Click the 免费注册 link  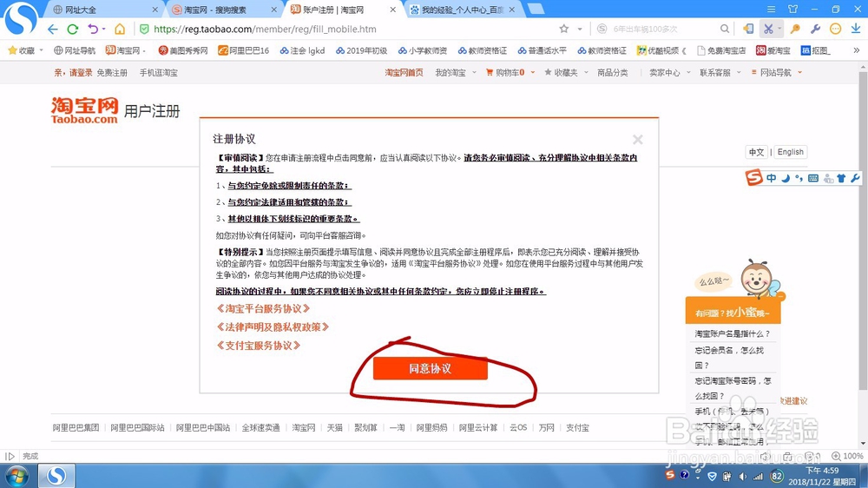112,73
